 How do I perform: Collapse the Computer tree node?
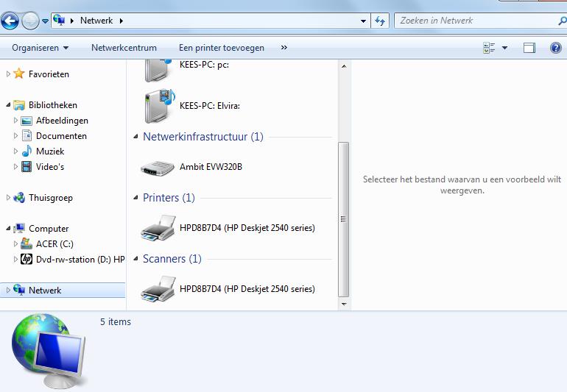coord(8,228)
